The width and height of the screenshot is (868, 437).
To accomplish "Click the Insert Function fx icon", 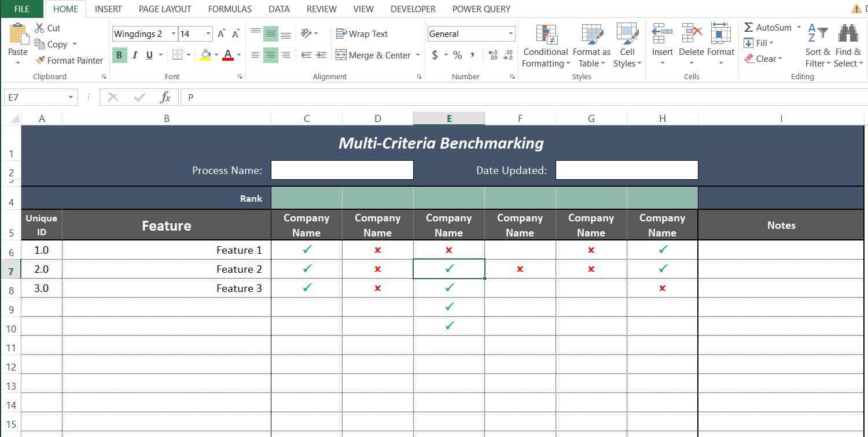I will (x=165, y=97).
